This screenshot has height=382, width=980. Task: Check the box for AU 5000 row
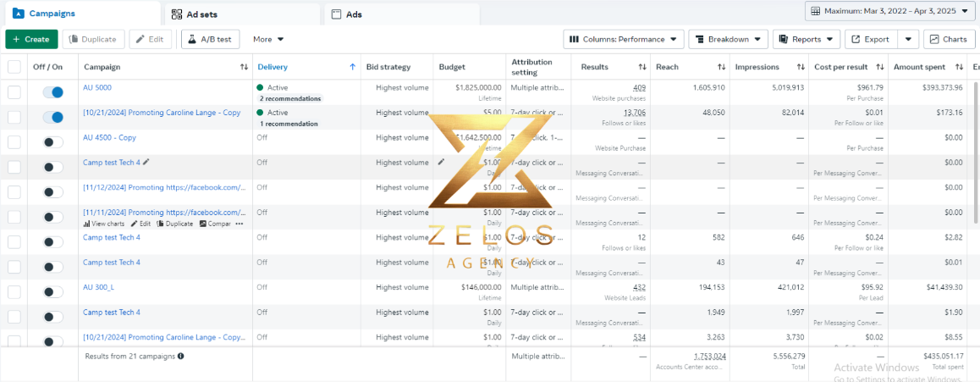click(14, 92)
